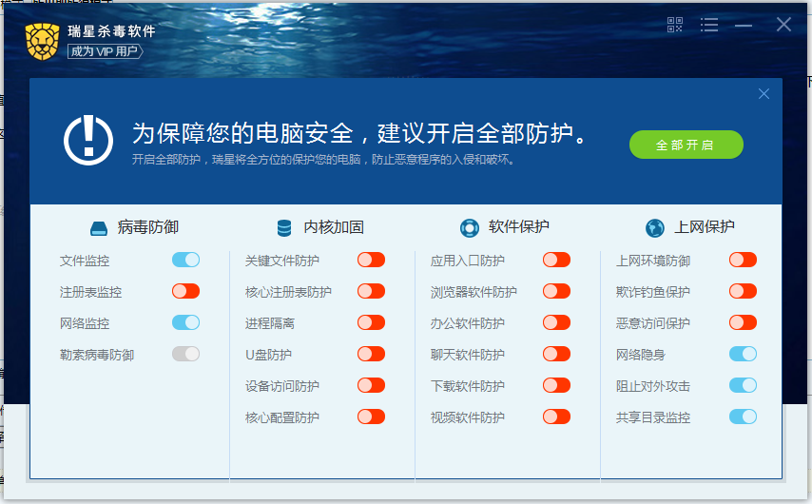Click the 病毒防御 heading text
The width and height of the screenshot is (812, 504).
[x=148, y=227]
